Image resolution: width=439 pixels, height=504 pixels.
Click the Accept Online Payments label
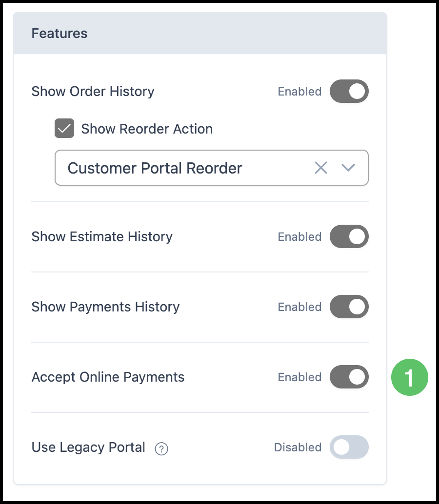[108, 377]
